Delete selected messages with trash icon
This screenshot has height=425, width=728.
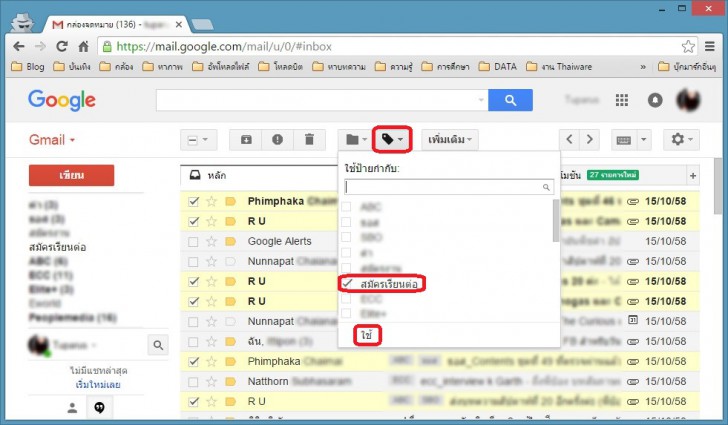[x=309, y=140]
